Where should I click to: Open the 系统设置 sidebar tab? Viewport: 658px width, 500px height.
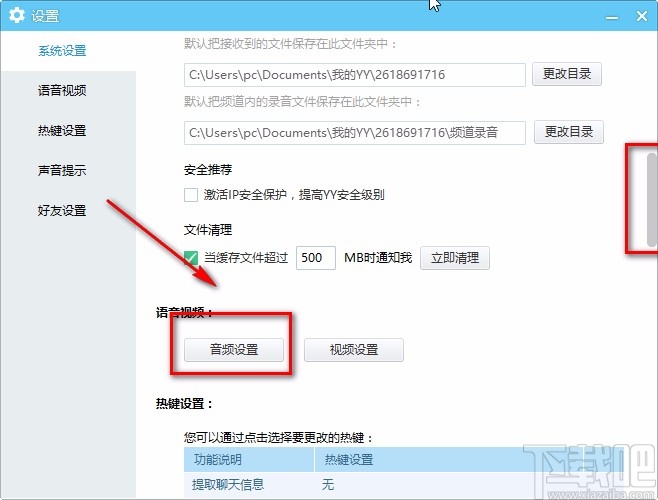62,51
